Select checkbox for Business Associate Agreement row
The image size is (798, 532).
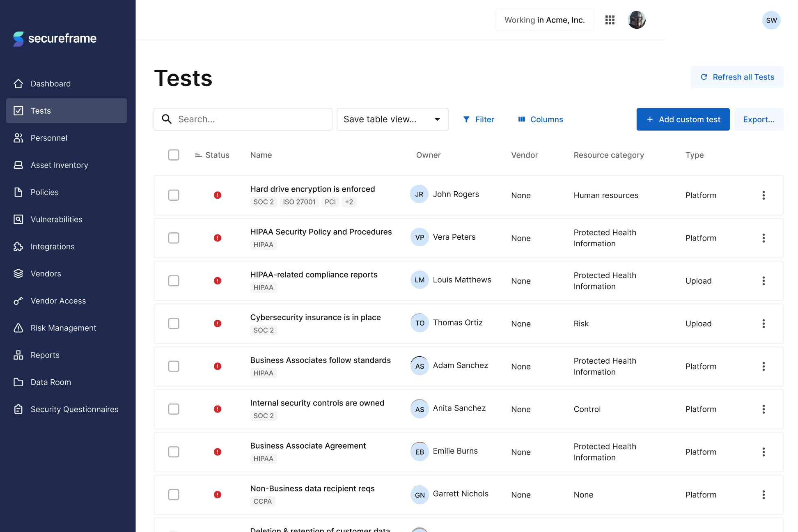[x=174, y=452]
